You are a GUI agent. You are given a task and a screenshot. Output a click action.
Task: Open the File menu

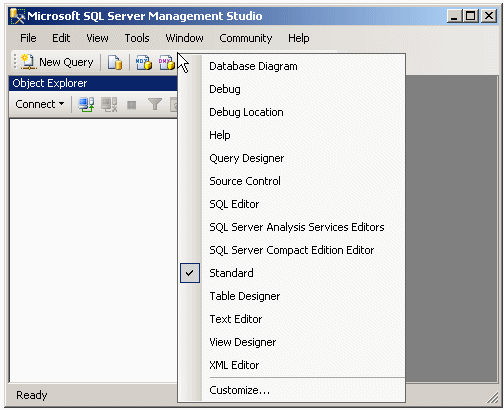[28, 38]
